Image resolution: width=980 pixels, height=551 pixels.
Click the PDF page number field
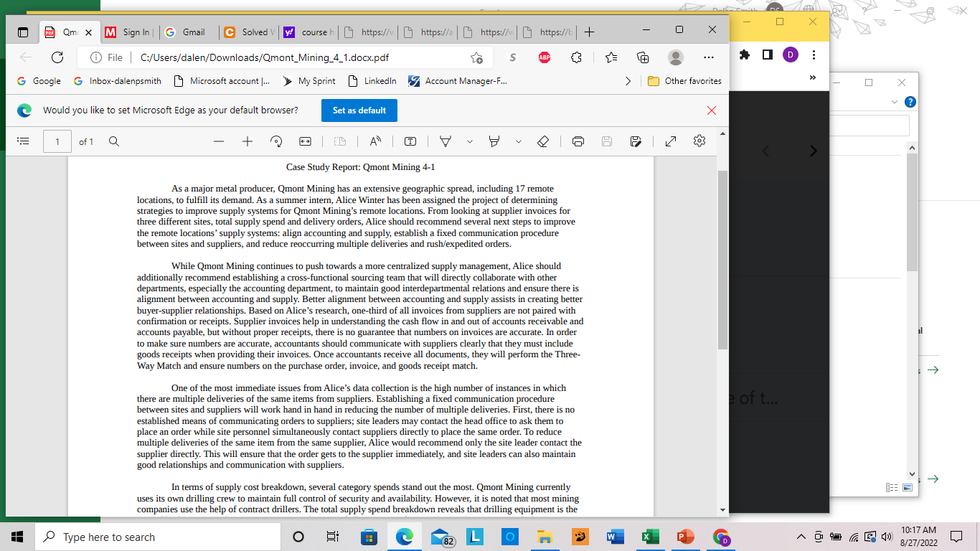click(57, 141)
